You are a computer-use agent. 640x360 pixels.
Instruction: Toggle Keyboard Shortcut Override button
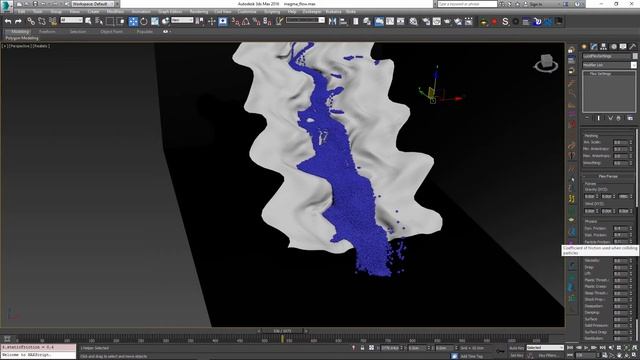tap(223, 21)
